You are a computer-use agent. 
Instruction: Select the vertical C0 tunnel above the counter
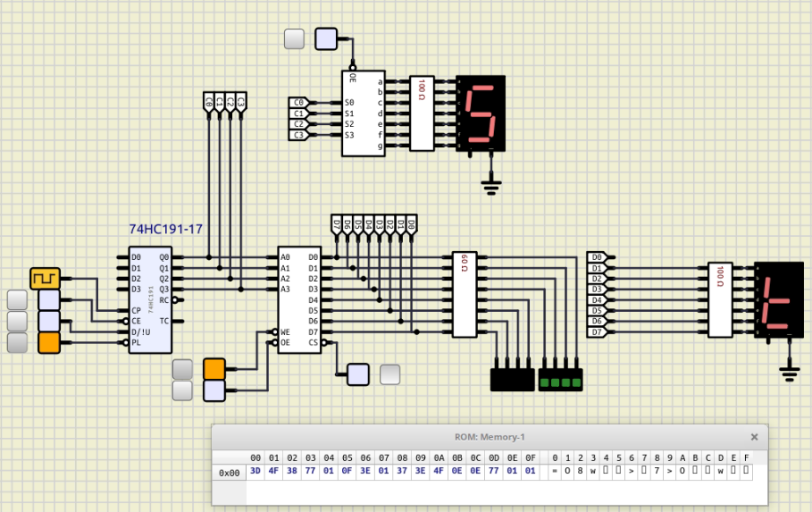(x=209, y=103)
